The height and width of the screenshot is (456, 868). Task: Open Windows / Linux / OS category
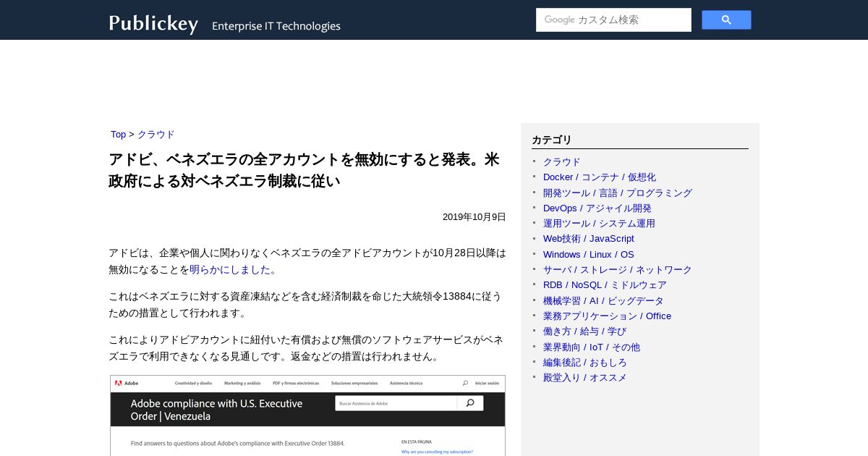pos(589,254)
